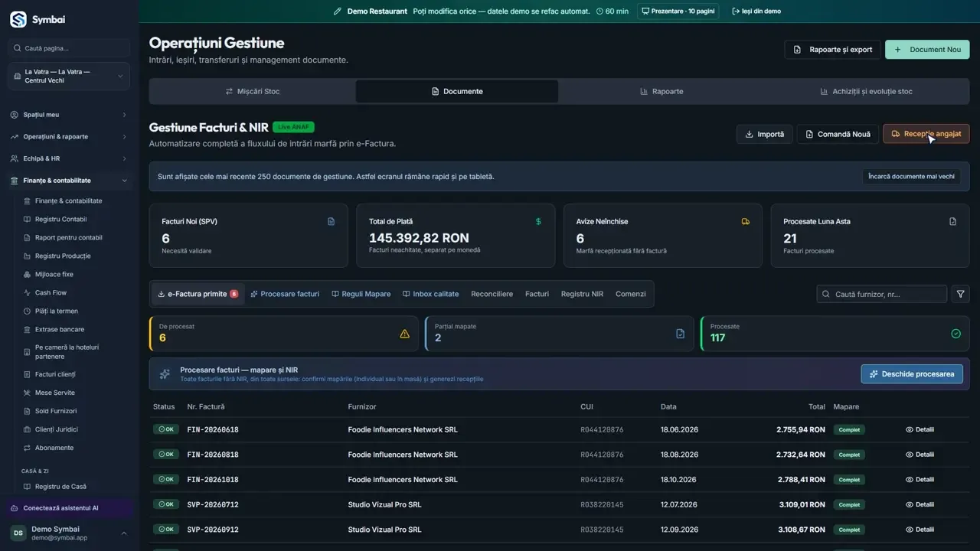Open Cash Flow in sidebar
The width and height of the screenshot is (980, 551).
(x=51, y=293)
